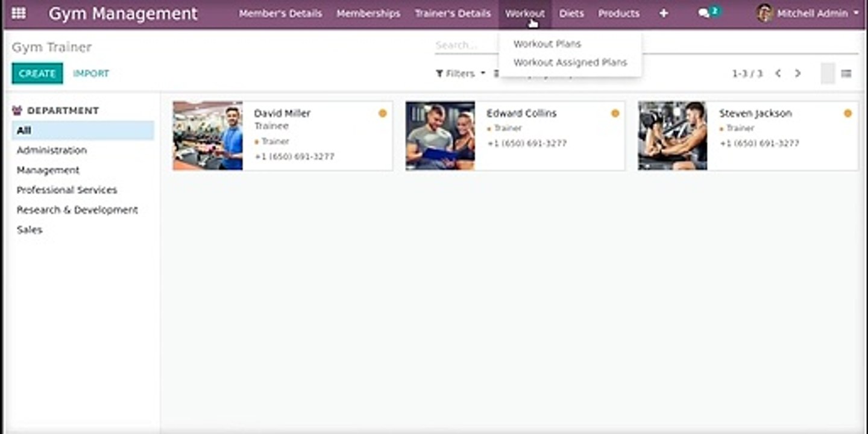Click David Miller's Trainer tag
Screen dimensions: 868x434
(272, 142)
